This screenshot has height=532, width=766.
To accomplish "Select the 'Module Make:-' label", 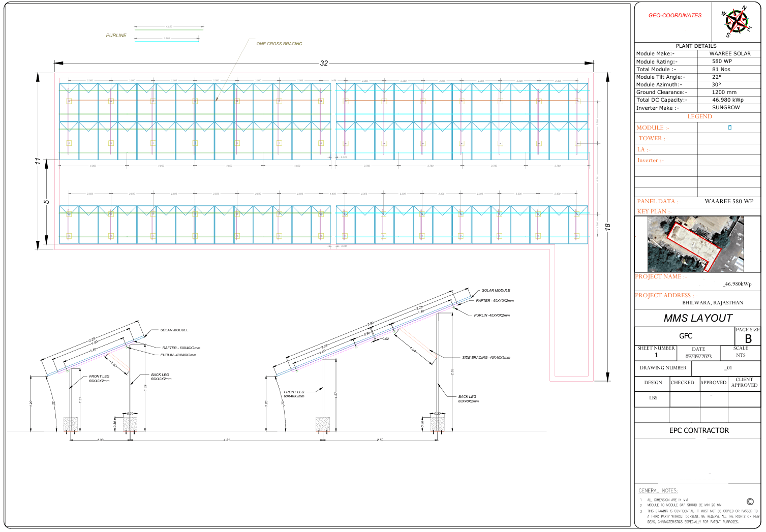I will pos(655,53).
